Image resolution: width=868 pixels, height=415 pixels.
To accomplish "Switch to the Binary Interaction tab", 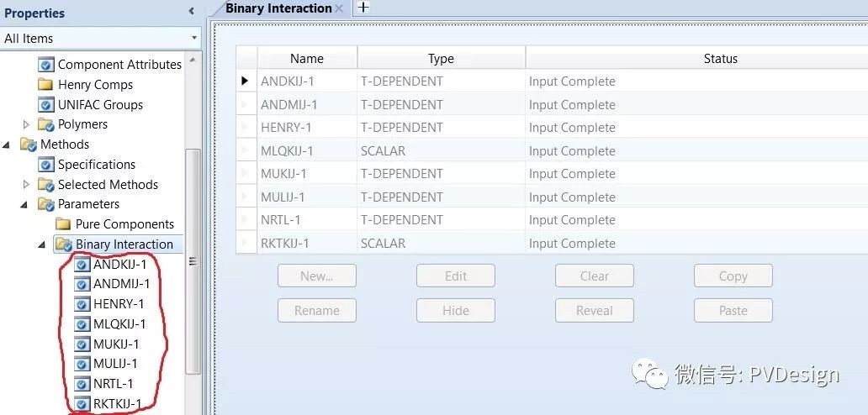I will [278, 8].
